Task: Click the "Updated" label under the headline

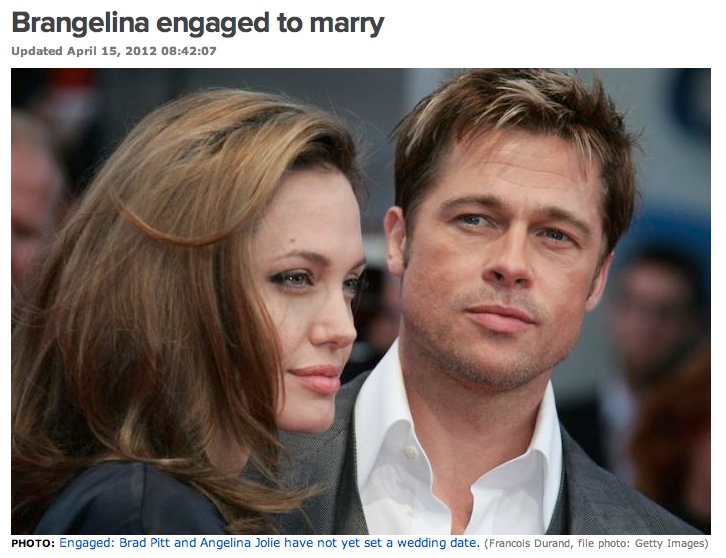Action: (x=37, y=51)
